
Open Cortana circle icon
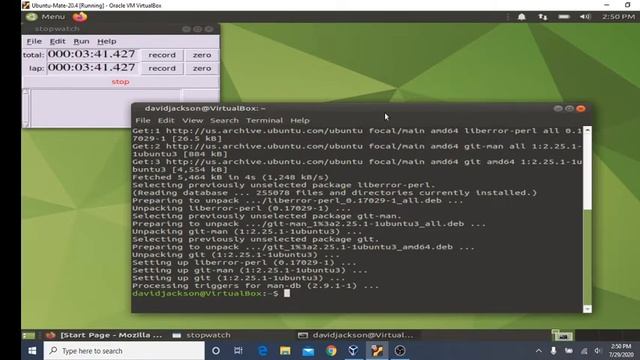[x=216, y=351]
